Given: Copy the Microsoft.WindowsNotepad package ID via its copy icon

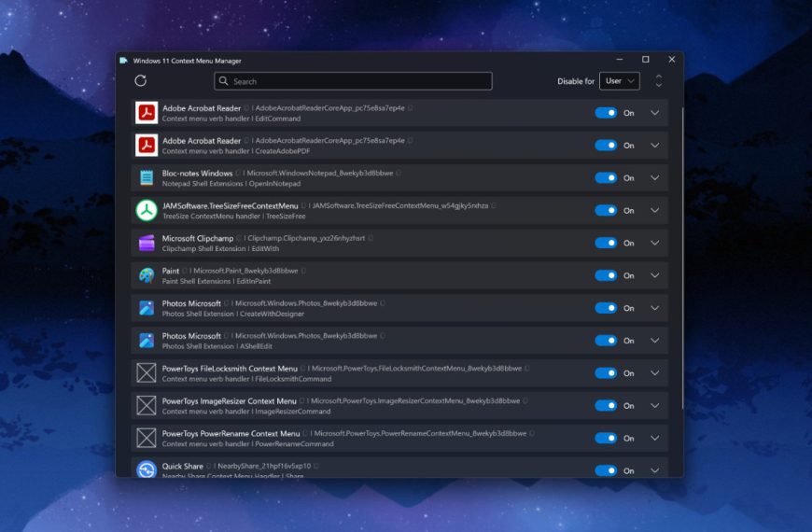Looking at the screenshot, I should (399, 173).
